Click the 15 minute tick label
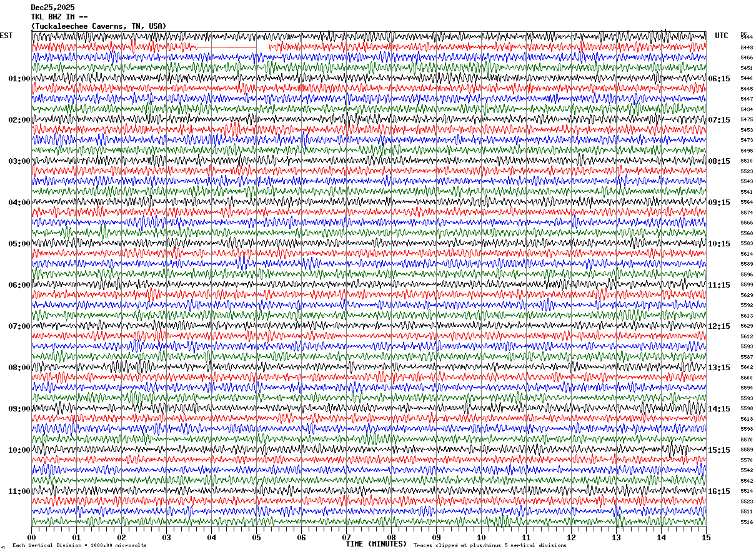This screenshot has height=554, width=756. click(706, 538)
